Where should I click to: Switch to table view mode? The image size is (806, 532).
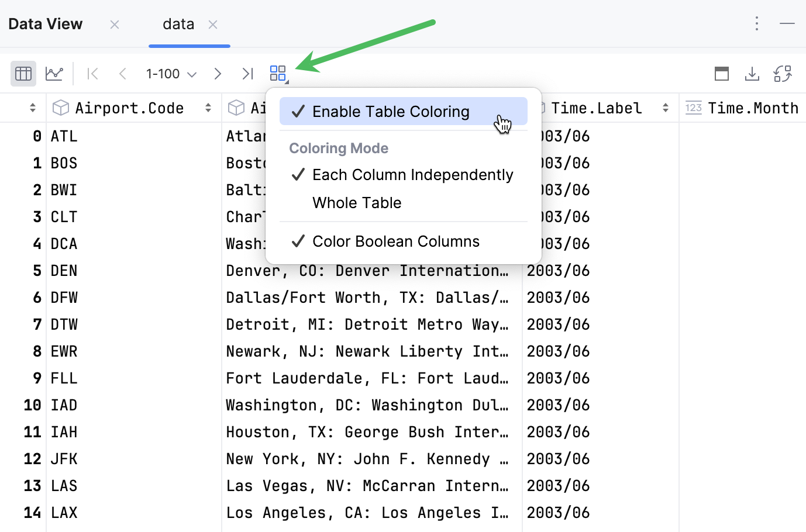pyautogui.click(x=23, y=74)
